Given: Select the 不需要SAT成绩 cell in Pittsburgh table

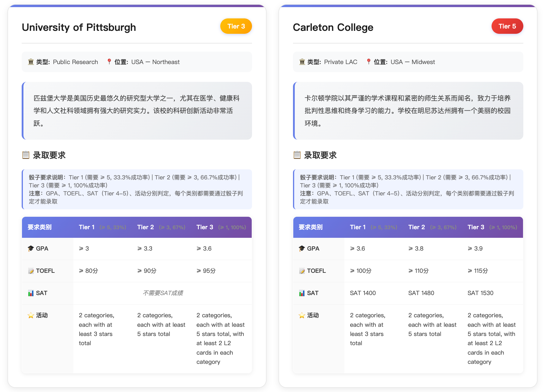Looking at the screenshot, I should tap(163, 293).
